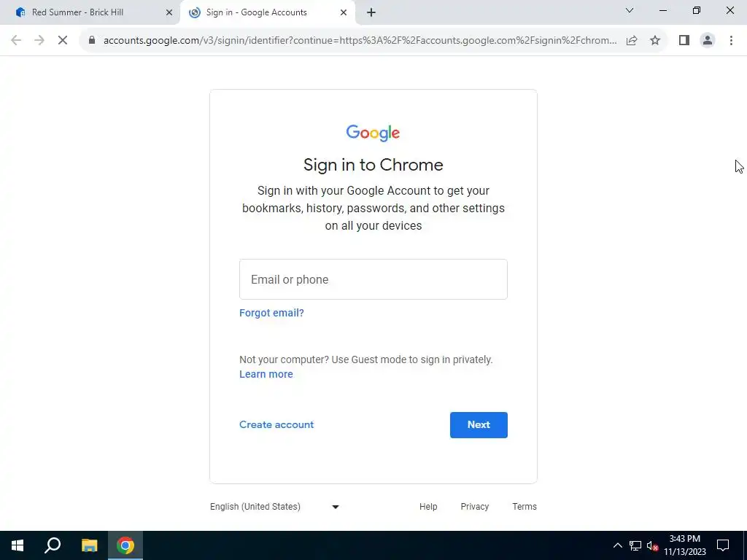
Task: Click the Forgot email? link
Action: pos(271,313)
